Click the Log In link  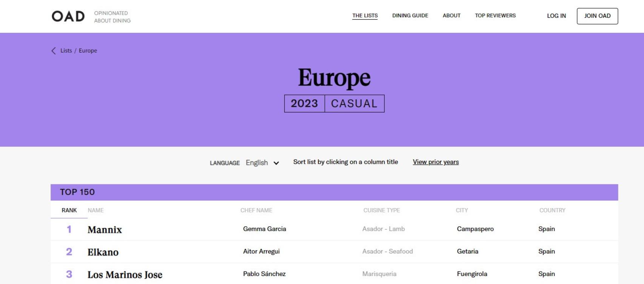pyautogui.click(x=556, y=16)
